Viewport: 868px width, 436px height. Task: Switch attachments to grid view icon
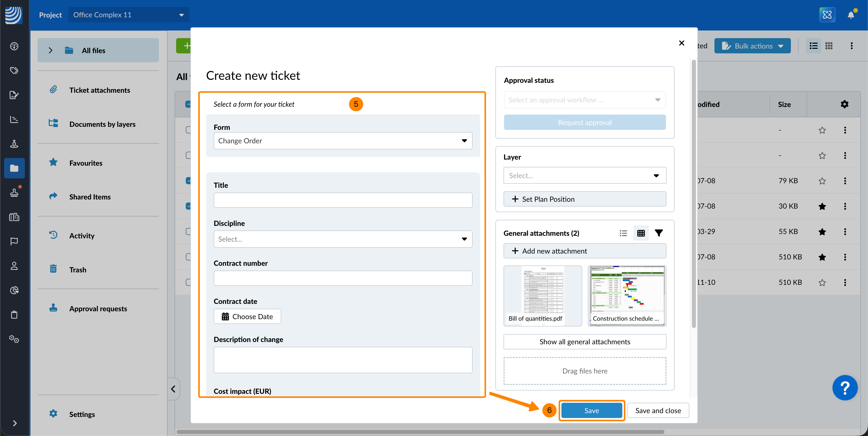(x=641, y=233)
